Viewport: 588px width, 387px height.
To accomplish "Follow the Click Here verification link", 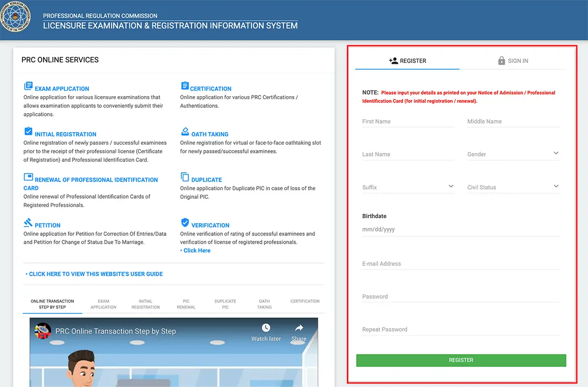I will [196, 251].
